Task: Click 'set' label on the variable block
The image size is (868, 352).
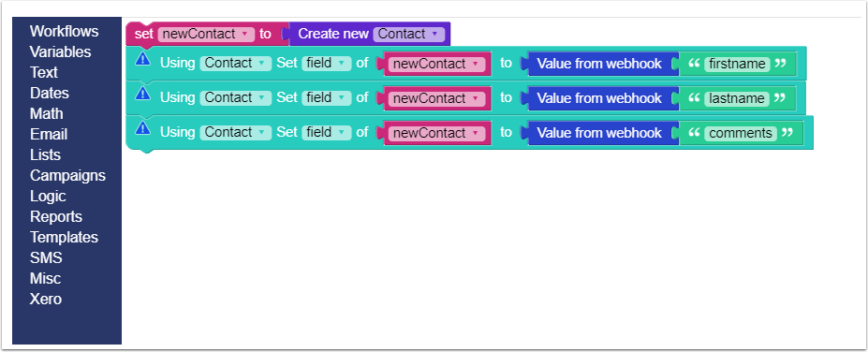Action: [144, 35]
